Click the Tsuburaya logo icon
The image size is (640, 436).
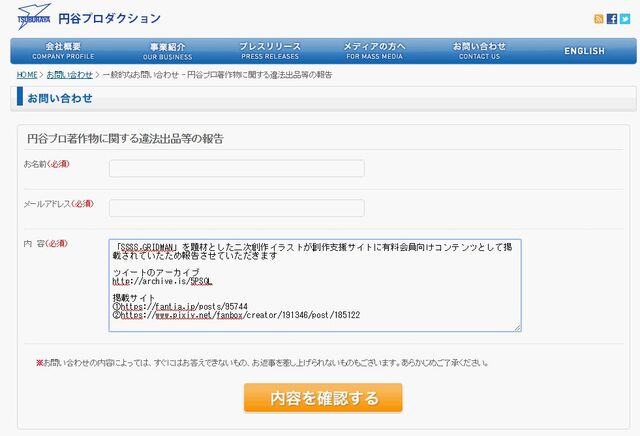tap(31, 18)
